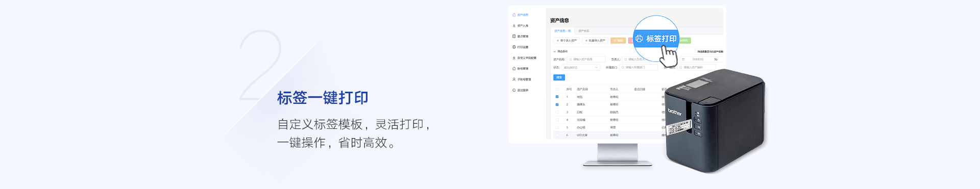Check the checkbox for row 3
980x189 pixels.
click(x=557, y=112)
